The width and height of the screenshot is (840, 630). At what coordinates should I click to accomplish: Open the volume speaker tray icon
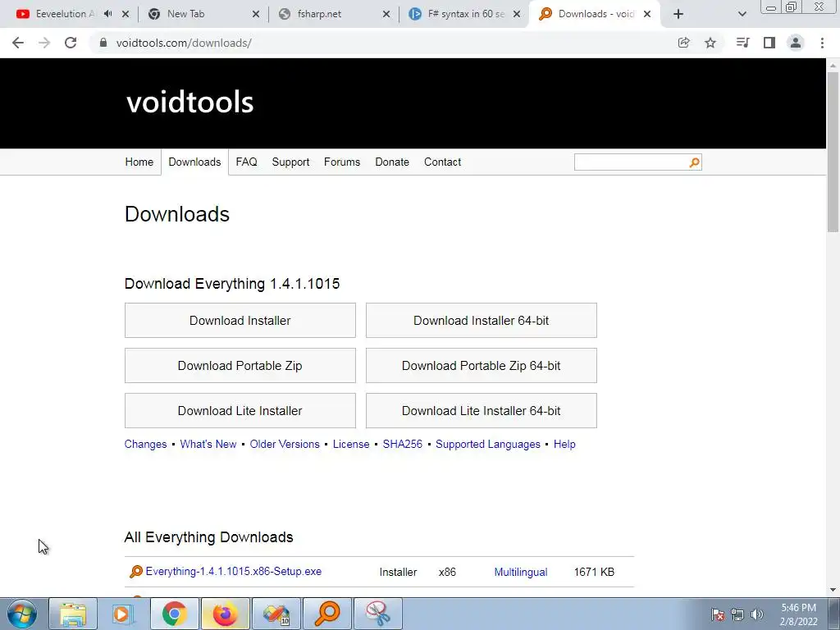(x=757, y=614)
